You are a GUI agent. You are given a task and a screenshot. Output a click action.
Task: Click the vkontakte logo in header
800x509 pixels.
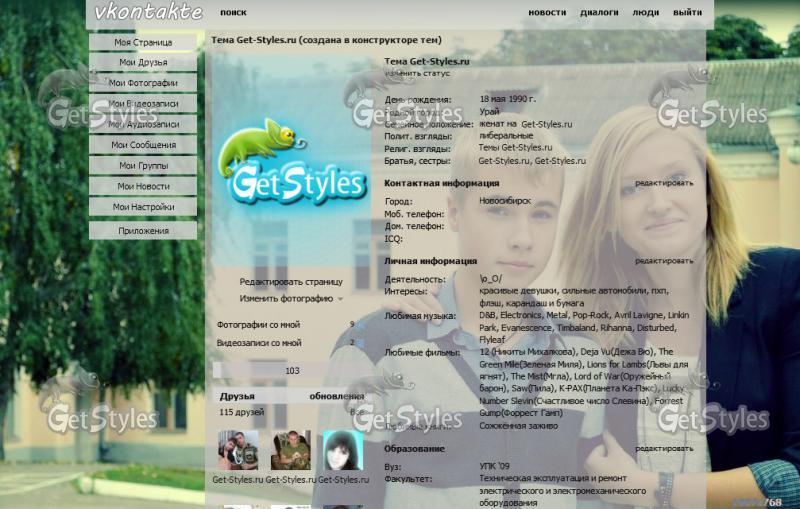pyautogui.click(x=148, y=13)
